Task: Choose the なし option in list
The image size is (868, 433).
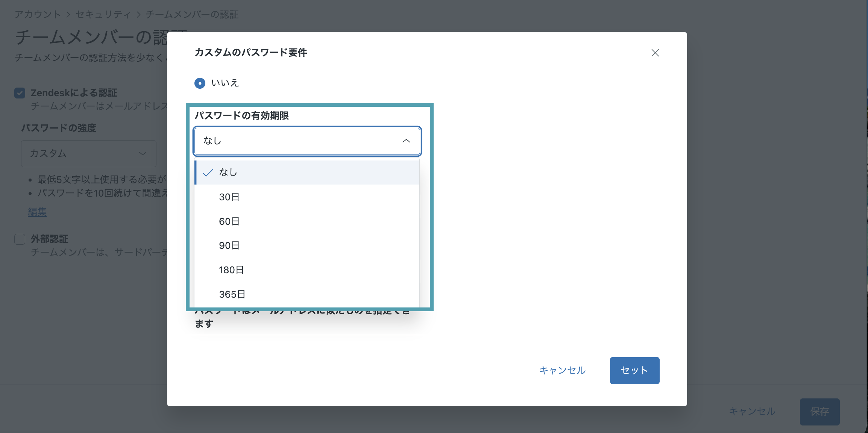Action: 307,173
